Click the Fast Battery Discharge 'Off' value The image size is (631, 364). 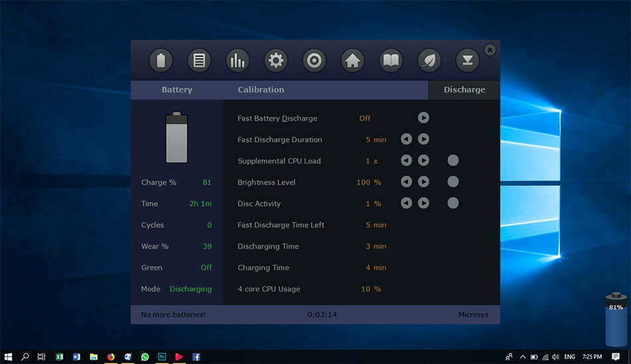[x=365, y=118]
